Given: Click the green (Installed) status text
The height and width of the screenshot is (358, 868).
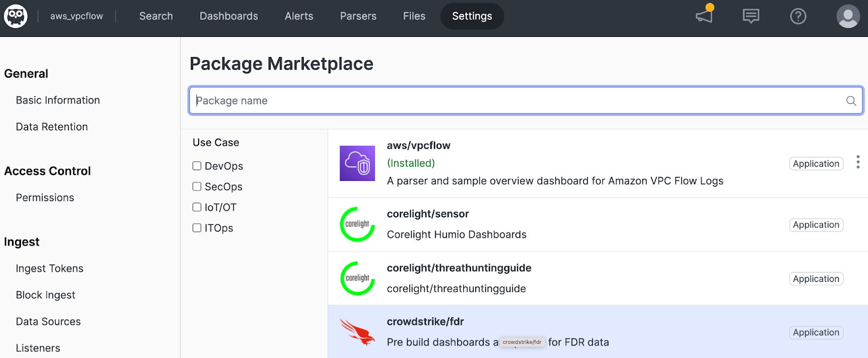Looking at the screenshot, I should [411, 164].
